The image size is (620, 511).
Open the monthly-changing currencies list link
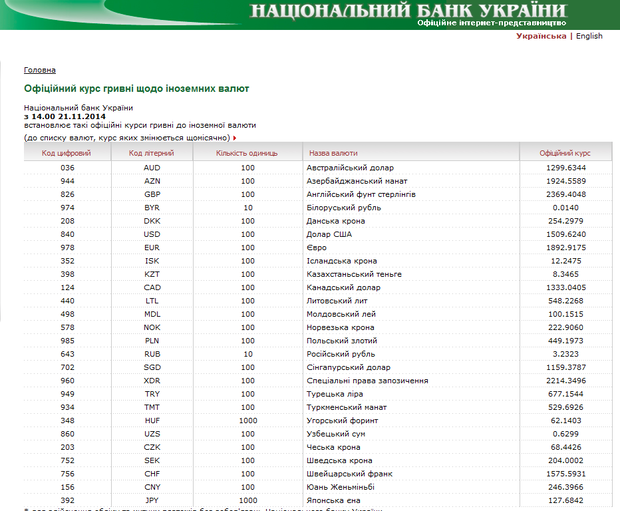(127, 137)
